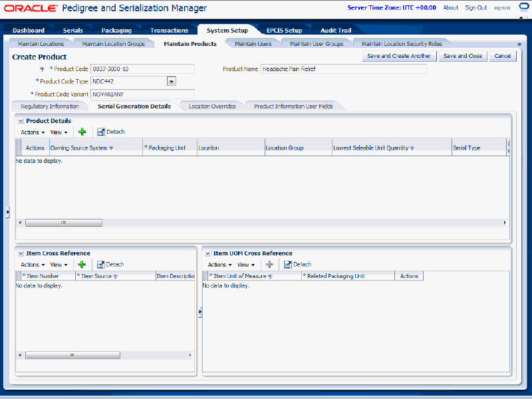Click Product Details horizontal scrollbar thumb
This screenshot has height=399, width=532.
[x=64, y=223]
